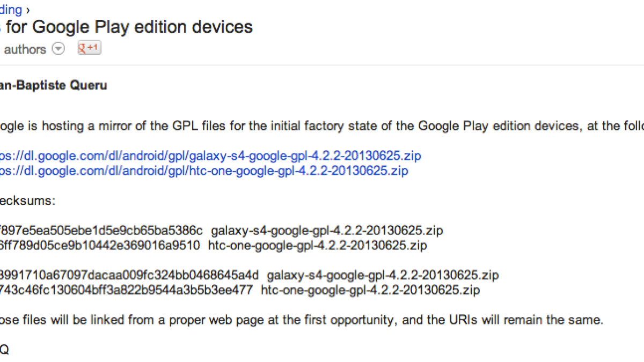Click htc-one filename beside the 3ee477 hash
This screenshot has height=362, width=644.
pos(370,291)
